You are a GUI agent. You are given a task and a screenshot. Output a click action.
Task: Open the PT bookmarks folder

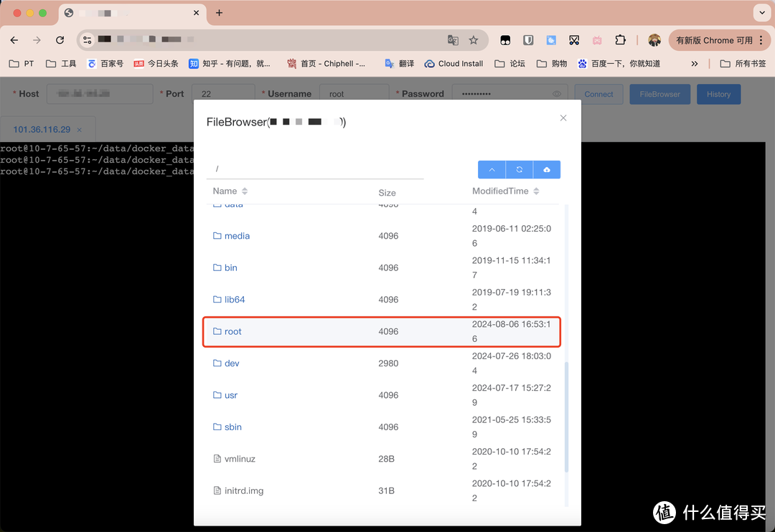coord(22,64)
